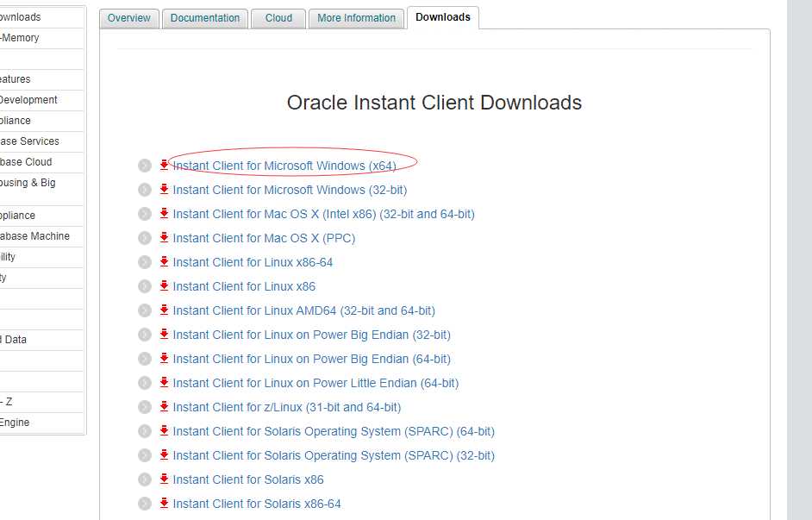
Task: Click download icon beside Solaris x86 link
Action: click(164, 479)
